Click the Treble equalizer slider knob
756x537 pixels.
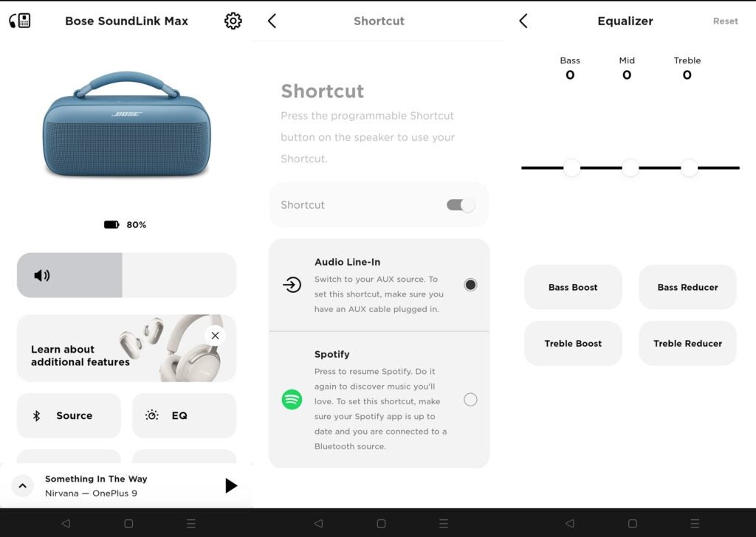coord(689,167)
